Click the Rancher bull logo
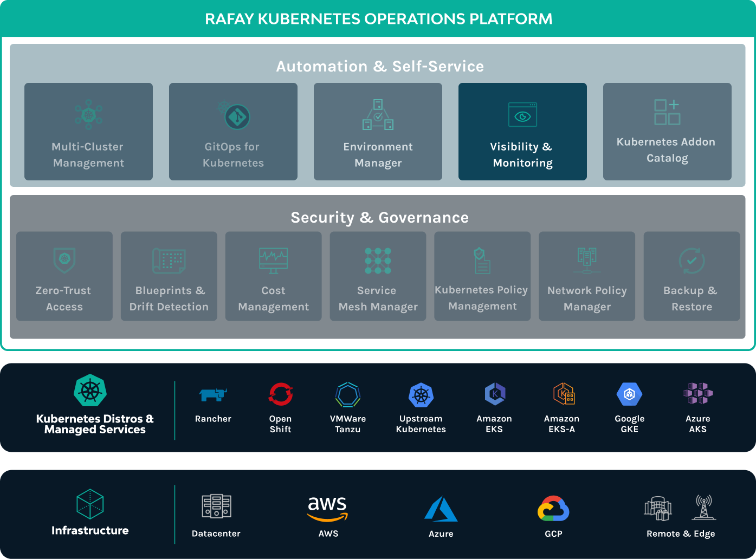Screen dimensions: 756x559 click(x=213, y=395)
